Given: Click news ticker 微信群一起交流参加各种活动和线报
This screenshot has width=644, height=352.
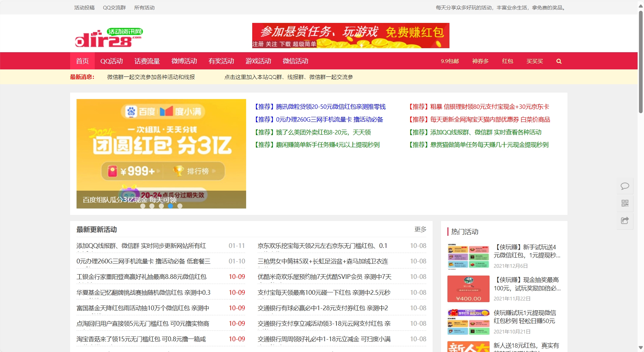Looking at the screenshot, I should [151, 77].
